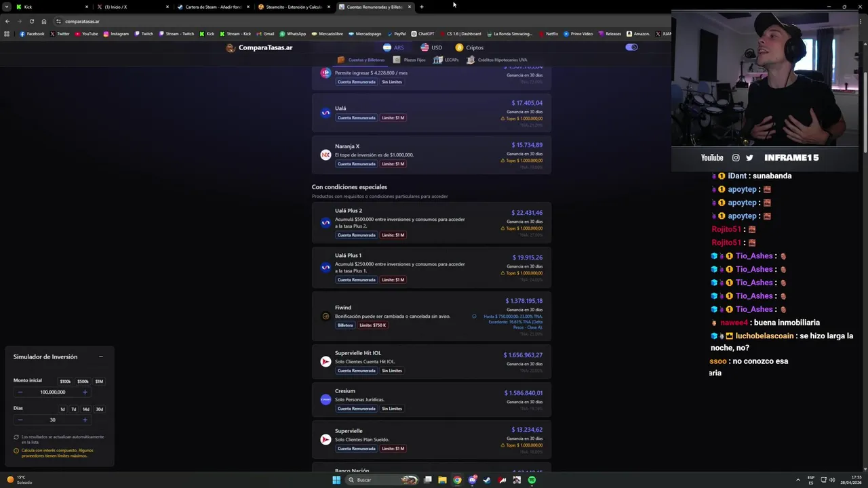868x488 pixels.
Task: Switch to the Cartera de Steam tab
Action: click(214, 7)
